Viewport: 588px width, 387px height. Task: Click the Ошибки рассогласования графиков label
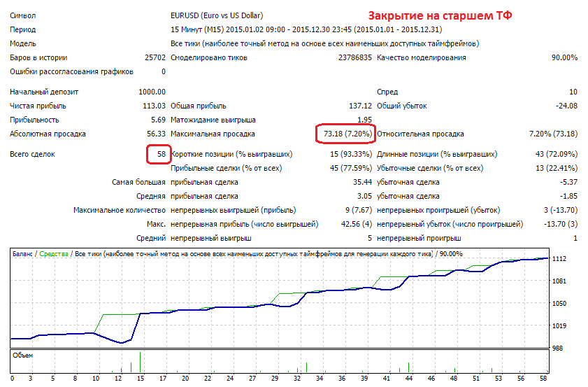point(71,71)
